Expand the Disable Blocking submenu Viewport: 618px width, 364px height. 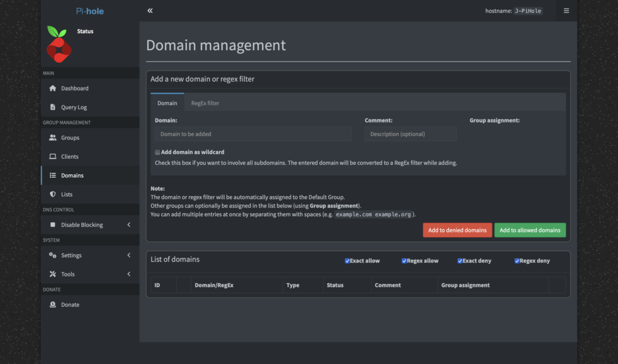pyautogui.click(x=129, y=225)
